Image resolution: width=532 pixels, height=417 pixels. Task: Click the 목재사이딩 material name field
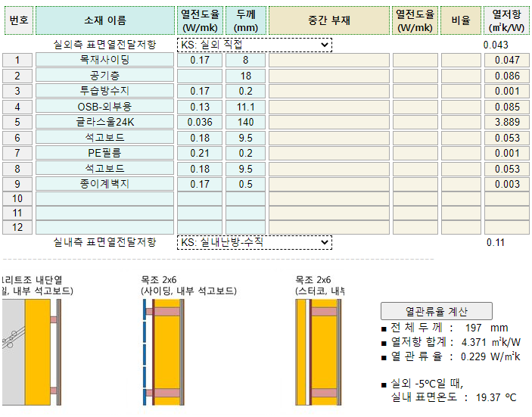pyautogui.click(x=104, y=60)
